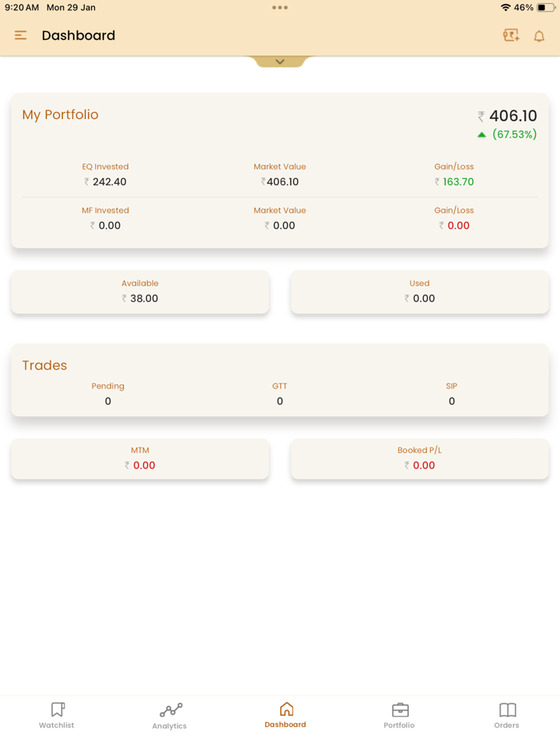
Task: Open the hamburger side menu
Action: point(21,36)
